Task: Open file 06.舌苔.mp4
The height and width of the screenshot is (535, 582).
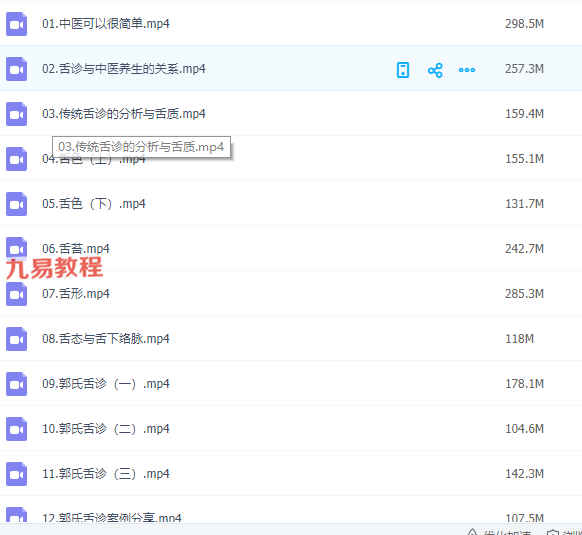Action: click(76, 249)
